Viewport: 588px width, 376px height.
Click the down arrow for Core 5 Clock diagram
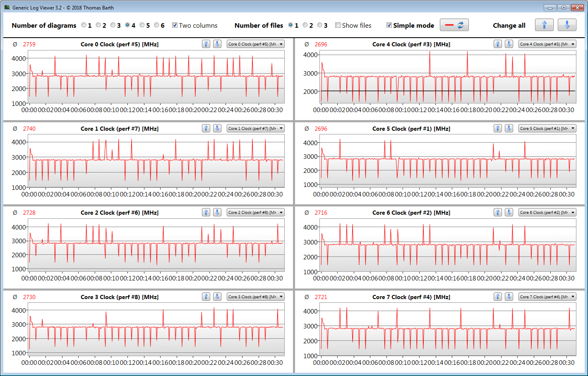(509, 128)
